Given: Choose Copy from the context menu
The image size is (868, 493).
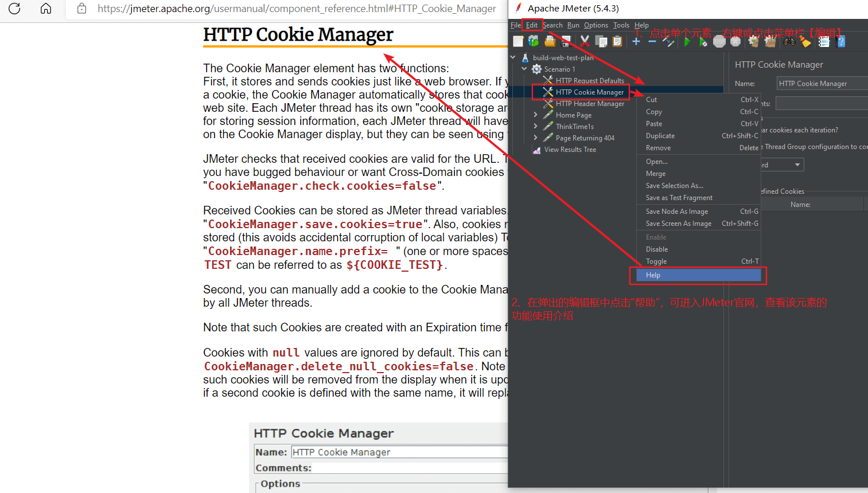Looking at the screenshot, I should (699, 112).
